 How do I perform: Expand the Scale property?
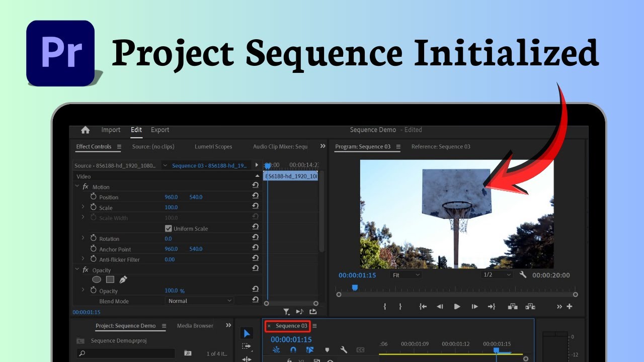[83, 207]
